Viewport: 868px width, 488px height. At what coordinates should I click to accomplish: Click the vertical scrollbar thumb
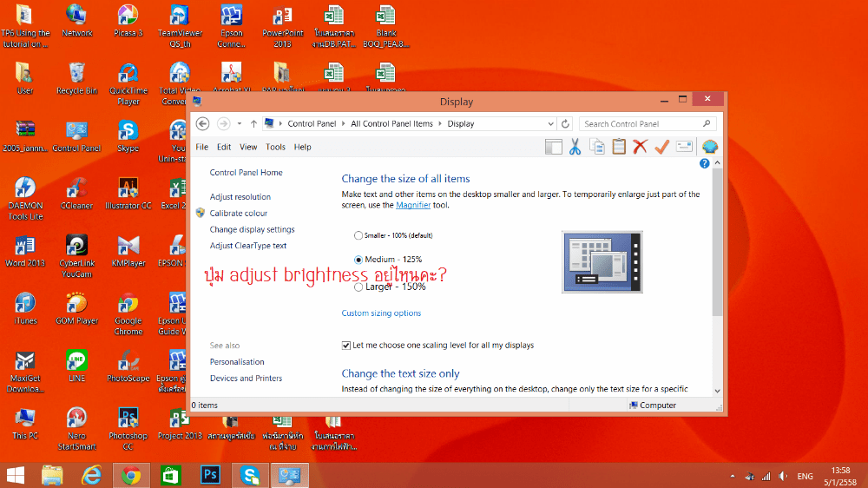pos(718,242)
